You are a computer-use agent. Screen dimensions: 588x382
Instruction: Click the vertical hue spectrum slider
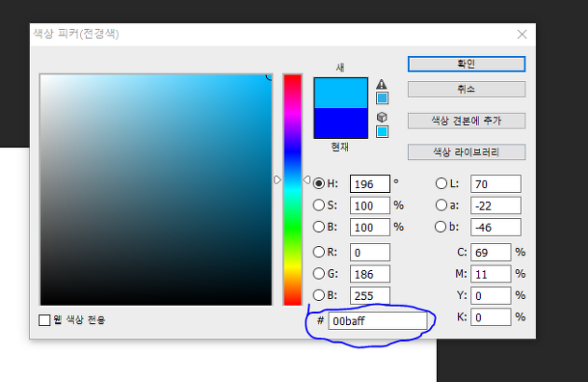(292, 190)
